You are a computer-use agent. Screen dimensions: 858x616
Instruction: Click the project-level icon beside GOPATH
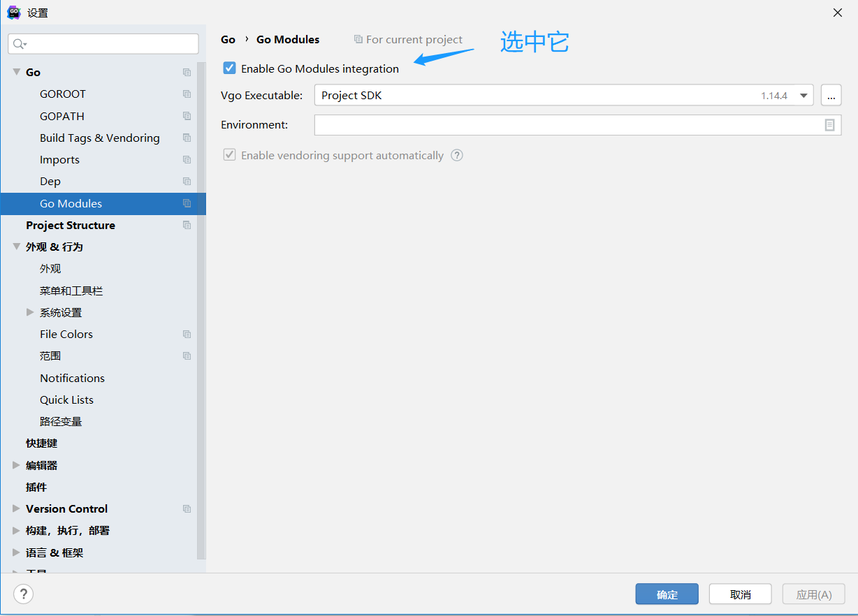pyautogui.click(x=187, y=116)
